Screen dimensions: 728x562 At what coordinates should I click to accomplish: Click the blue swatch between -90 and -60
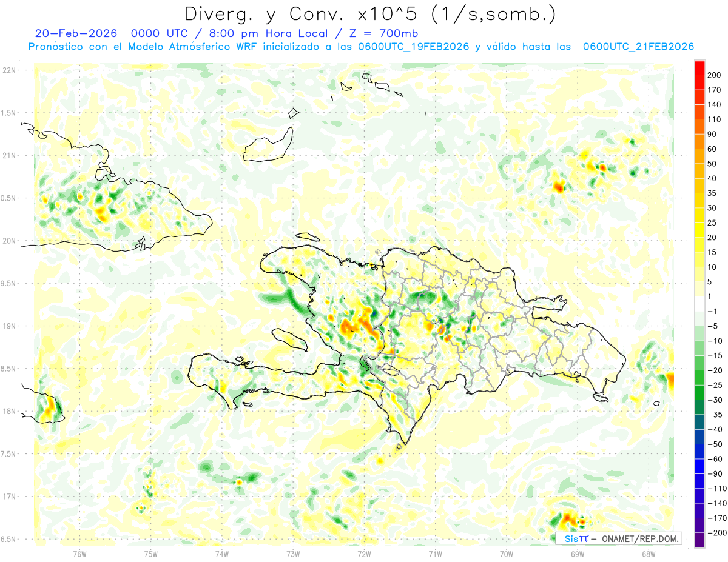click(x=700, y=466)
